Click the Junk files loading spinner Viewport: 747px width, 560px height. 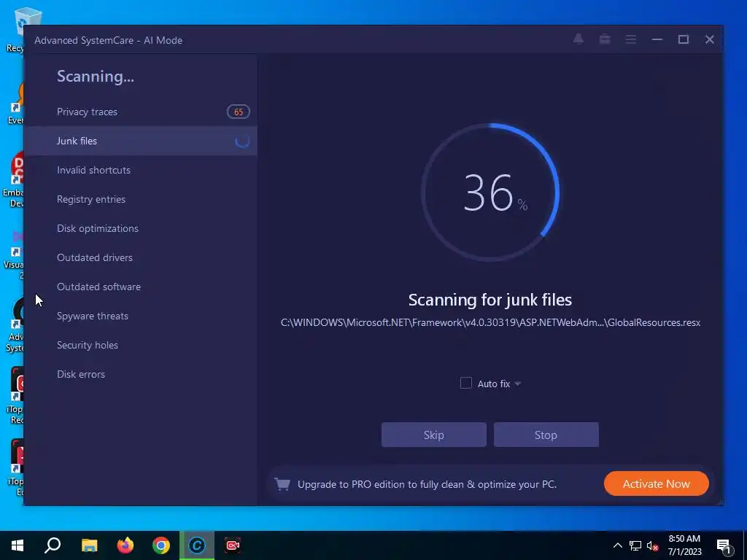click(x=242, y=141)
